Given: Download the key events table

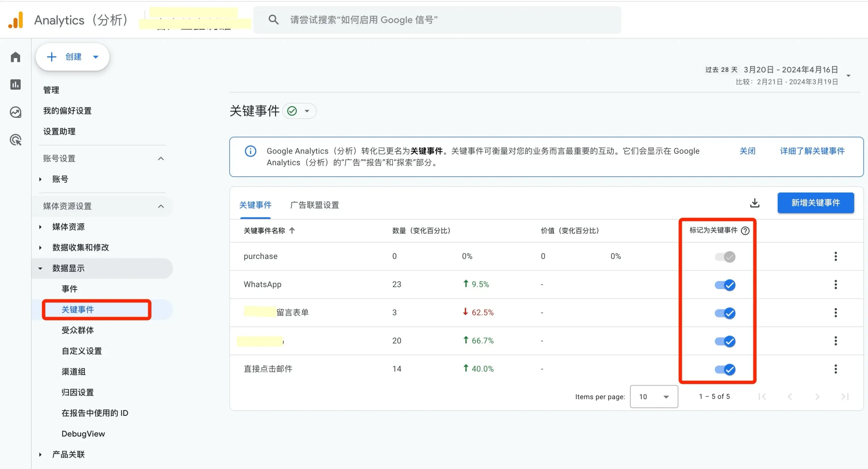Looking at the screenshot, I should [x=754, y=203].
